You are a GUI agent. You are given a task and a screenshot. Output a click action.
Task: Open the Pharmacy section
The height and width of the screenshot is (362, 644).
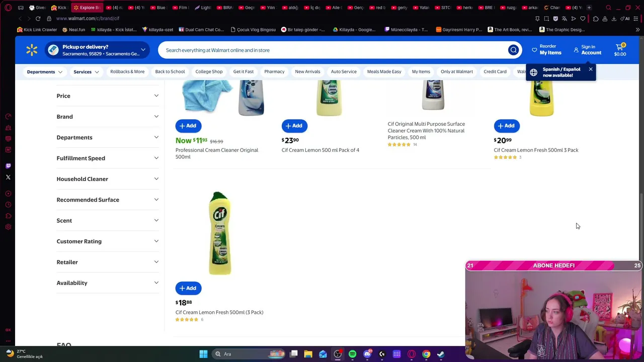(274, 71)
